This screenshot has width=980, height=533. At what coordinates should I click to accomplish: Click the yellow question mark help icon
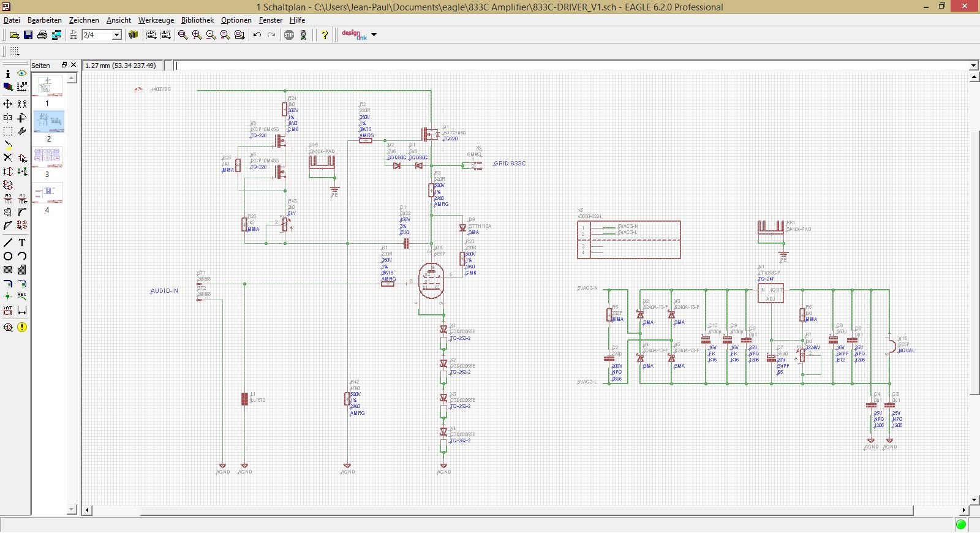click(325, 35)
